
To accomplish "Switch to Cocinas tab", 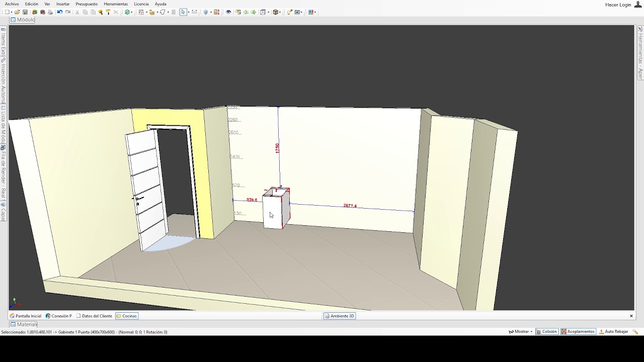I will [x=127, y=316].
